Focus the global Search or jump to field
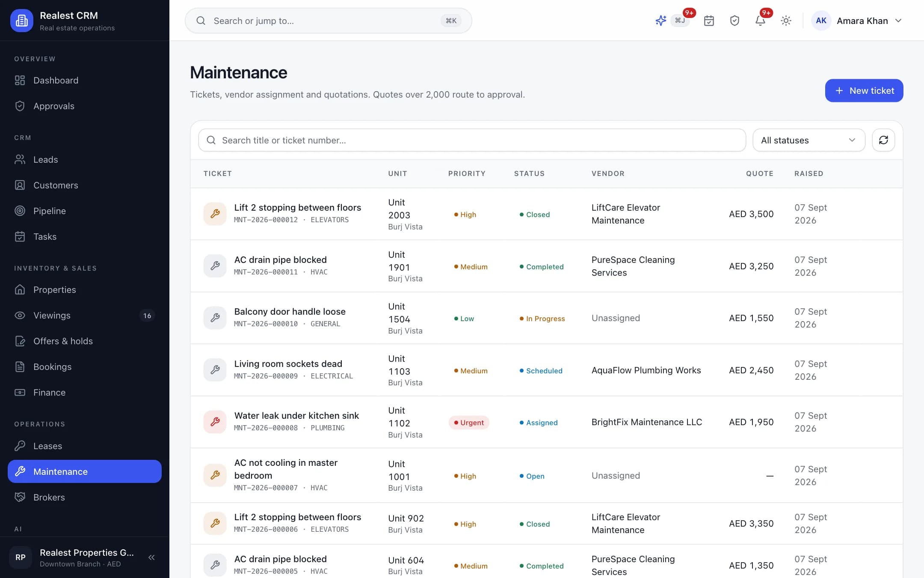The image size is (924, 578). (328, 21)
